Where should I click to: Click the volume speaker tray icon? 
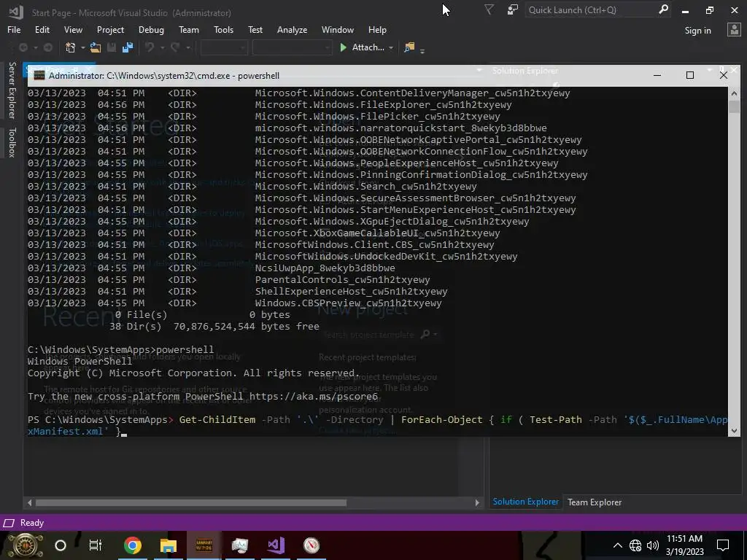(x=653, y=545)
